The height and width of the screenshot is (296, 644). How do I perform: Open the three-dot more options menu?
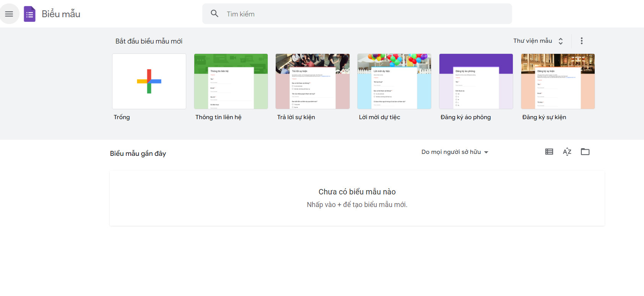(x=581, y=41)
